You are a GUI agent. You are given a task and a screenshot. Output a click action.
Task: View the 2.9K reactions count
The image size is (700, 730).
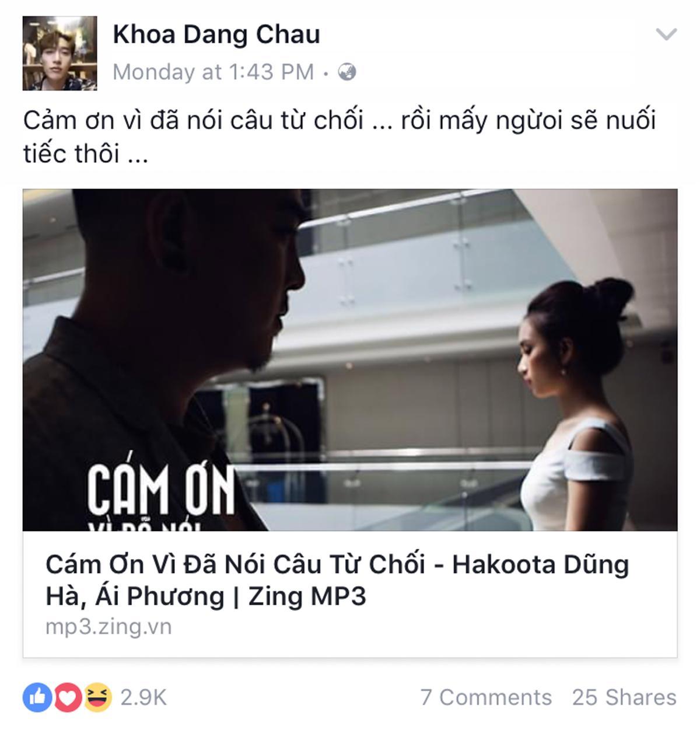click(x=143, y=697)
